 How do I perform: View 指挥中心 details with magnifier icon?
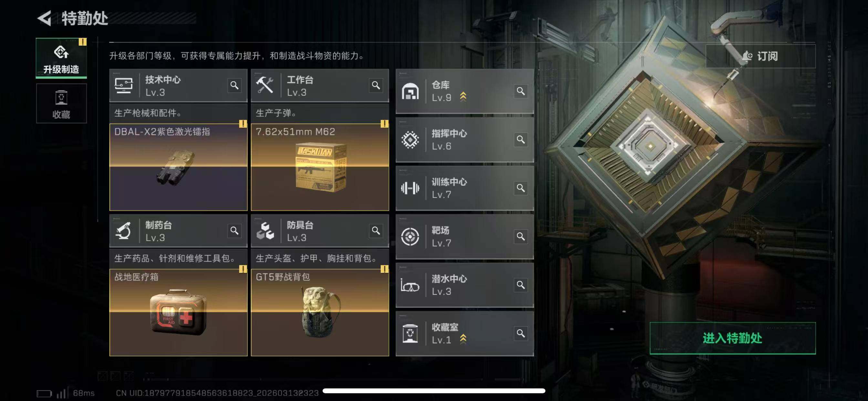point(521,139)
